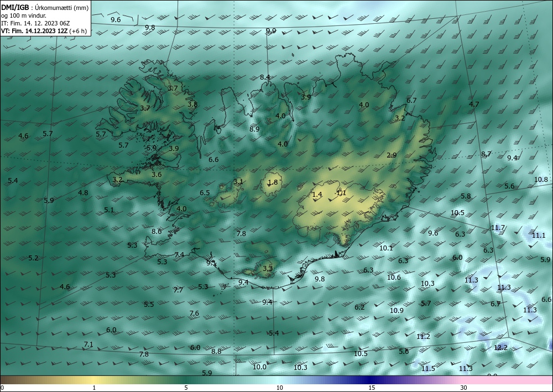Click the map value 1.4
The height and width of the screenshot is (392, 553).
tap(317, 194)
